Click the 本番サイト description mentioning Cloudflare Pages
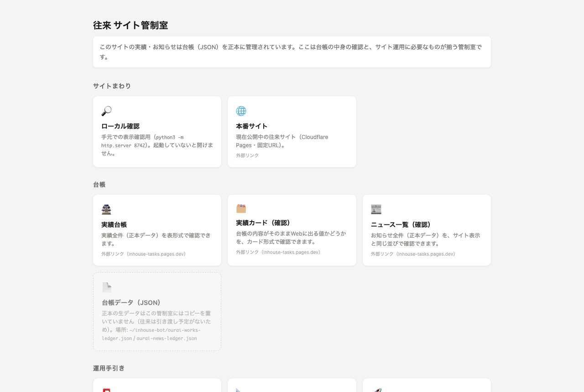The width and height of the screenshot is (584, 392). click(x=282, y=141)
